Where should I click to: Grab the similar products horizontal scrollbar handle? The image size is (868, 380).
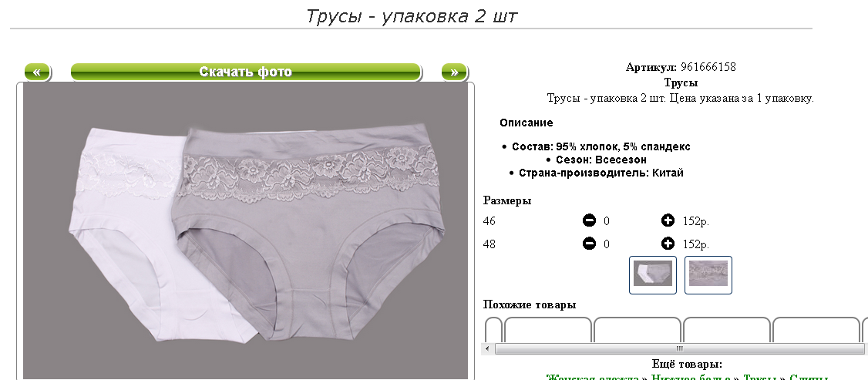[679, 348]
